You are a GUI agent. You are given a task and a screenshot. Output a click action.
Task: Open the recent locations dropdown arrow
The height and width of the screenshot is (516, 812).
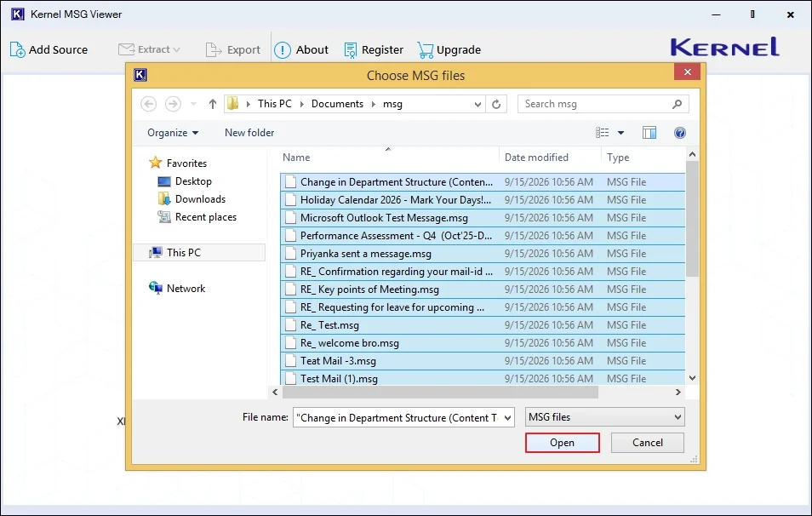pyautogui.click(x=193, y=104)
